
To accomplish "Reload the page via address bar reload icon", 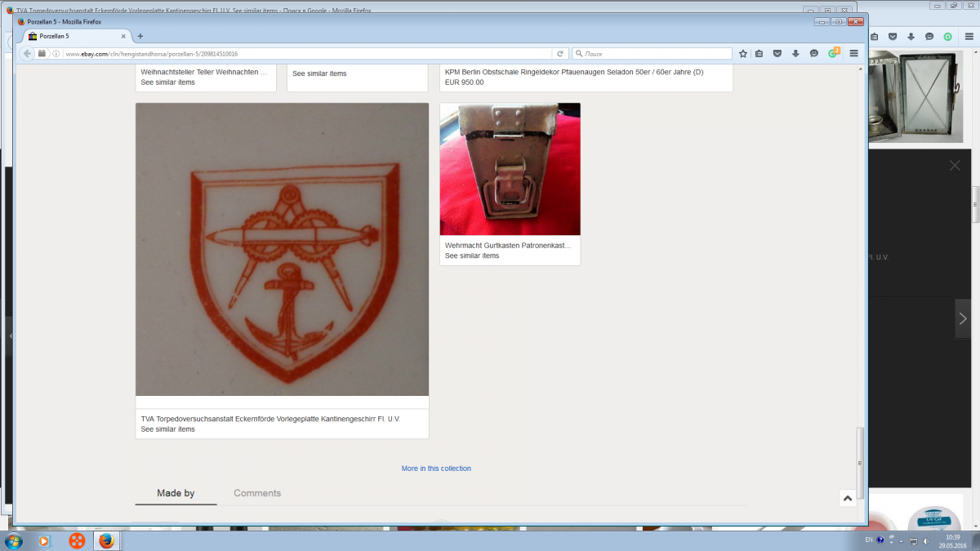I will 559,54.
